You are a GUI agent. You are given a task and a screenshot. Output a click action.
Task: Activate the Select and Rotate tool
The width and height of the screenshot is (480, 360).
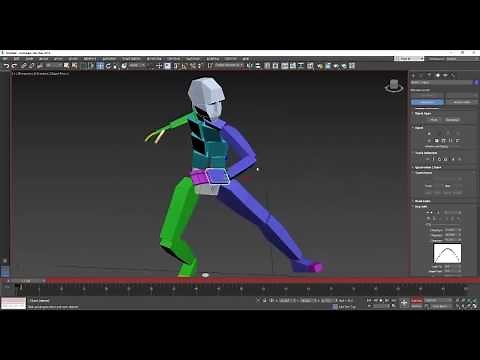(108, 66)
